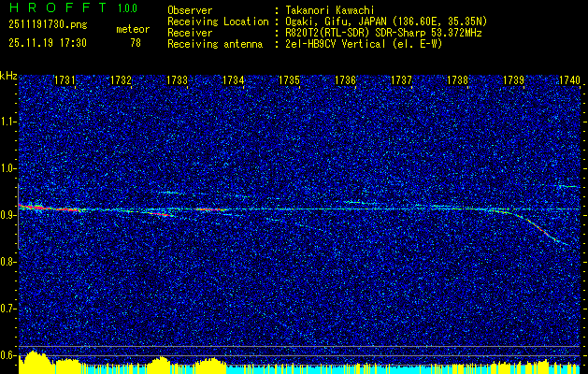Click the location Ogaki, Gifu, JAPAN text
Screen dimensions: 588x374
click(x=386, y=22)
